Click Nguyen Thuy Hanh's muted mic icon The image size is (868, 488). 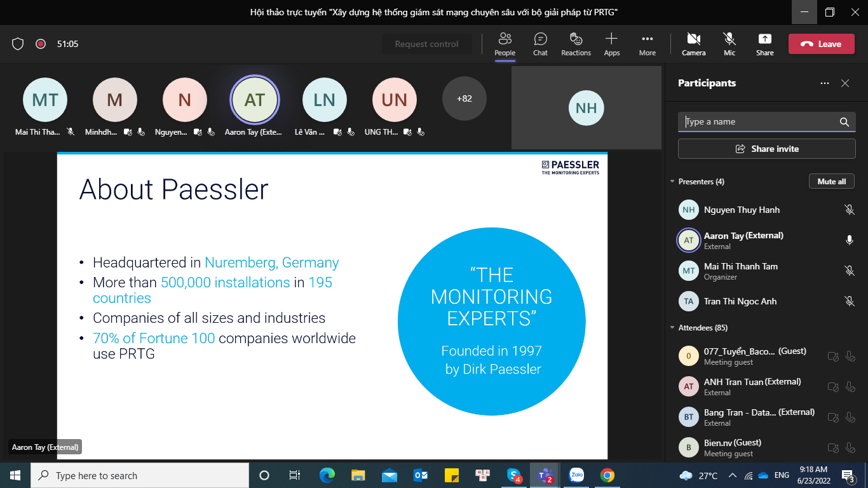tap(849, 209)
